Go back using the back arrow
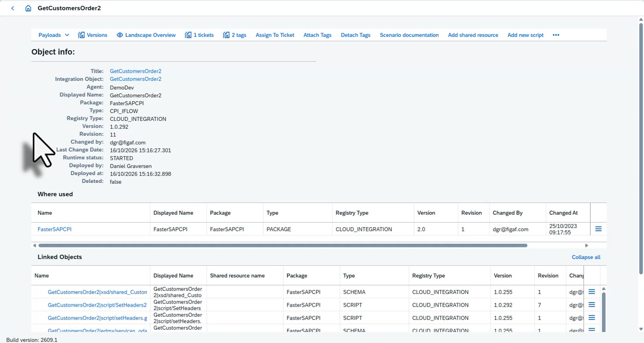644x343 pixels. point(13,8)
